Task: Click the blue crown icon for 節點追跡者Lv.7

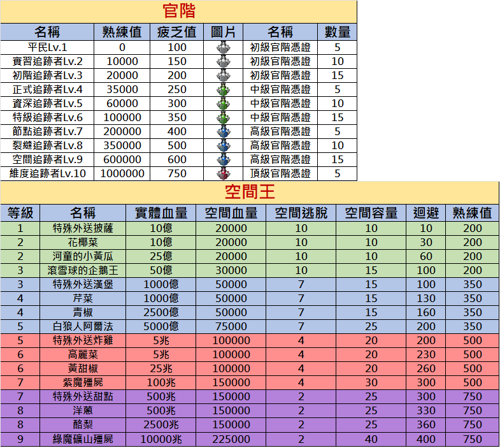Action: [223, 131]
